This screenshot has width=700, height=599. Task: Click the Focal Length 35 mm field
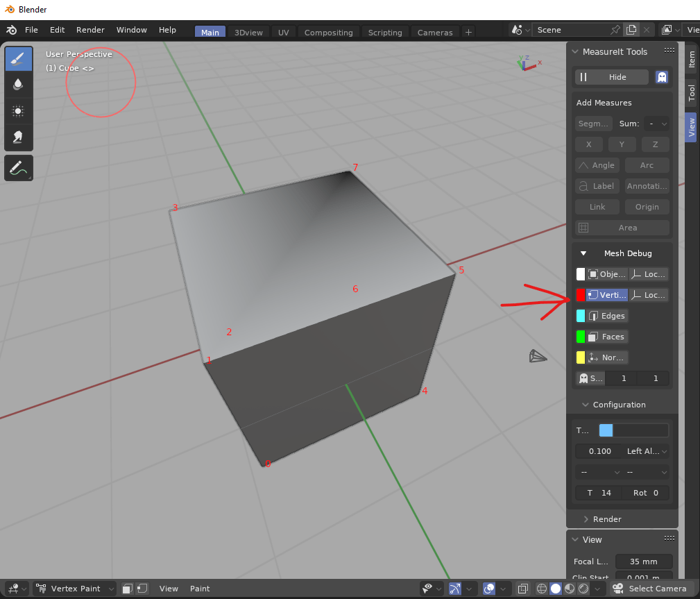(643, 562)
